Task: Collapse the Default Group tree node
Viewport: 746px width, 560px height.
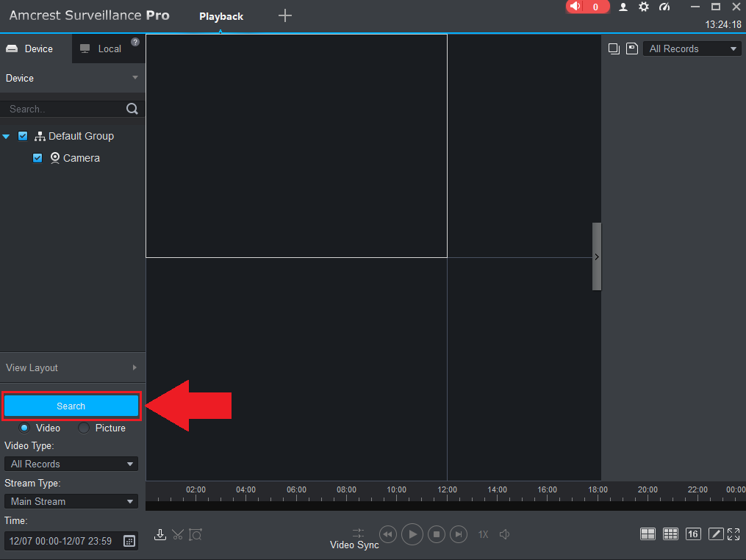Action: tap(6, 136)
